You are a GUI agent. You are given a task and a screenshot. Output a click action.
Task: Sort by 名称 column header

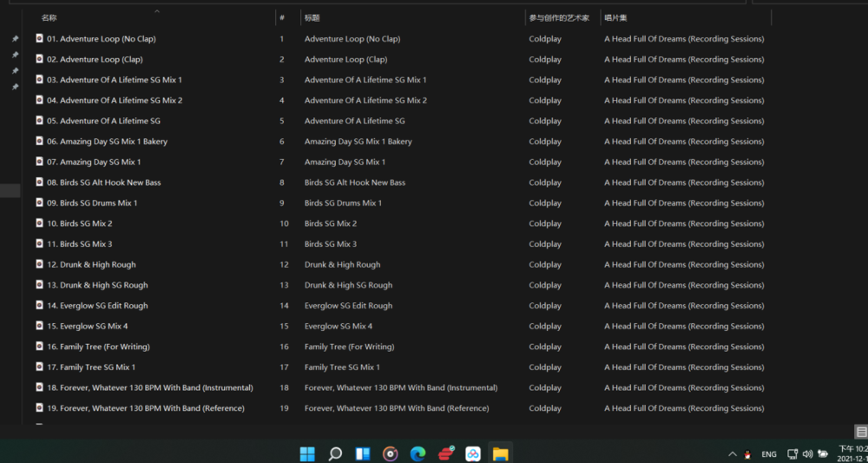click(49, 17)
